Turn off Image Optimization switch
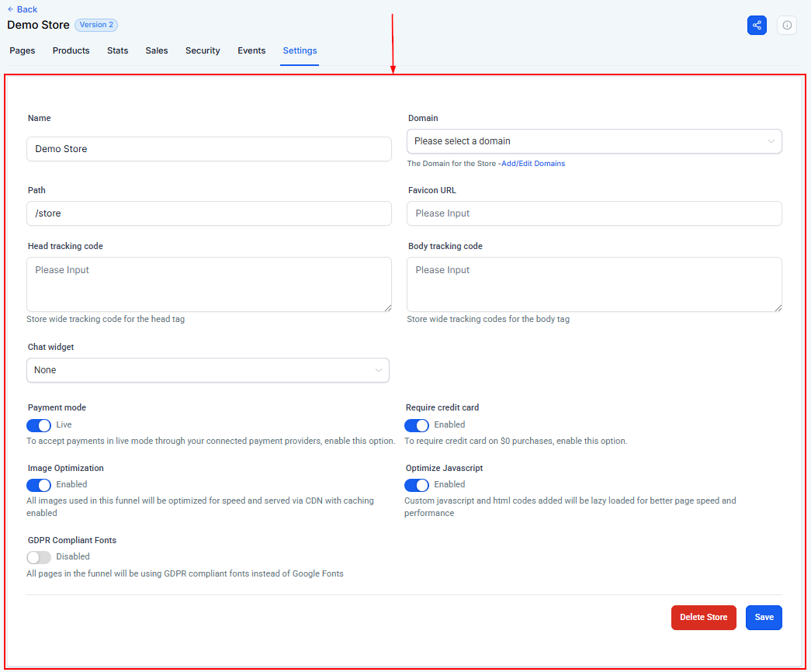Image resolution: width=811 pixels, height=672 pixels. 39,485
